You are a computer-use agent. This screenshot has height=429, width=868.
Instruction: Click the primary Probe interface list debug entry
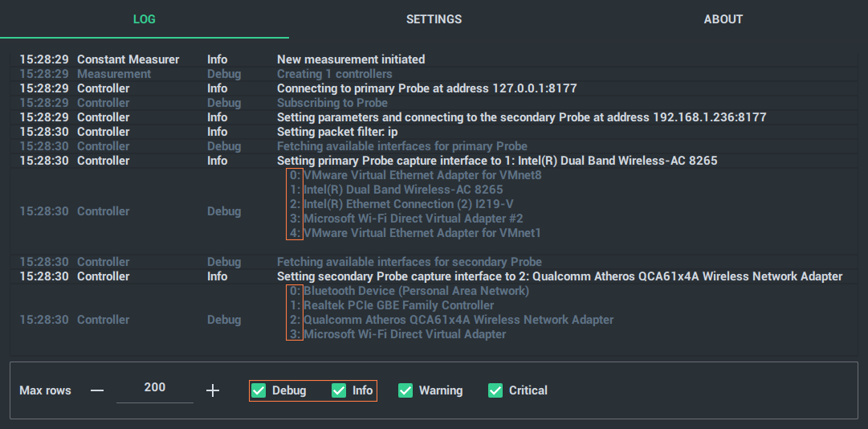coord(434,211)
